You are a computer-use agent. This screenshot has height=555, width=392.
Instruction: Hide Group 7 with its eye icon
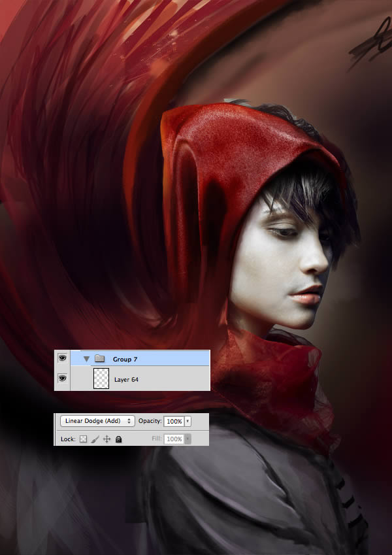click(x=62, y=358)
